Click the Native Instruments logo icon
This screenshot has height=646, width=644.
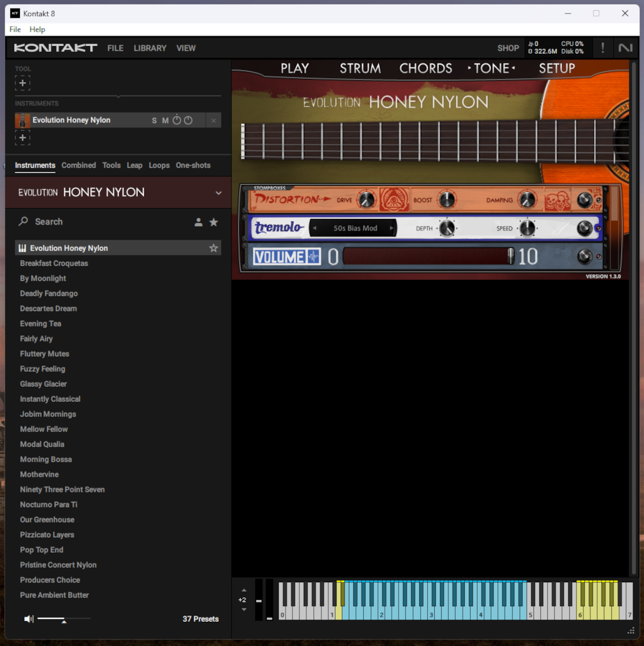pyautogui.click(x=625, y=48)
